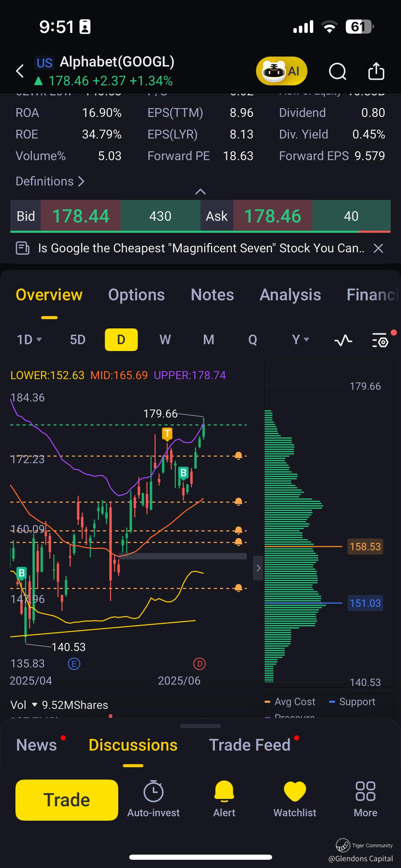401x868 pixels.
Task: Toggle the Watchlist heart
Action: (295, 799)
